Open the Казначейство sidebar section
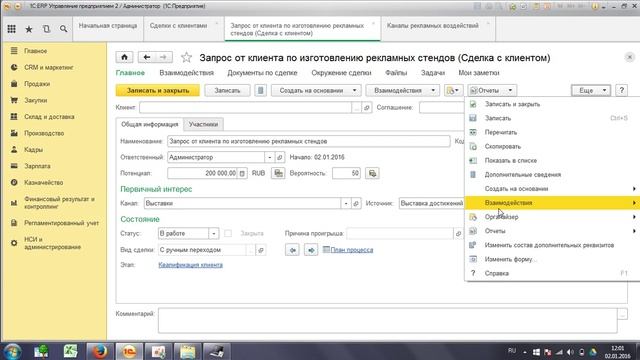 [x=43, y=182]
